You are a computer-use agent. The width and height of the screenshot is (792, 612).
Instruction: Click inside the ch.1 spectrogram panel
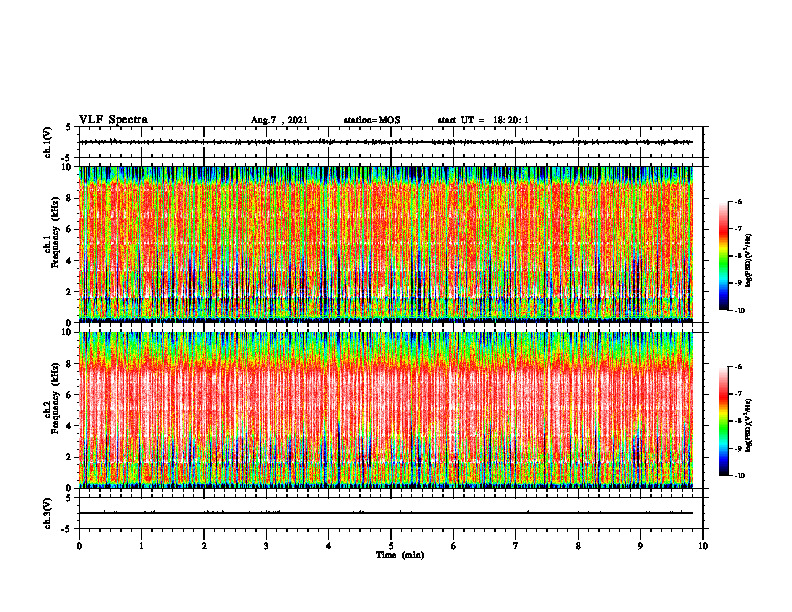click(x=386, y=244)
